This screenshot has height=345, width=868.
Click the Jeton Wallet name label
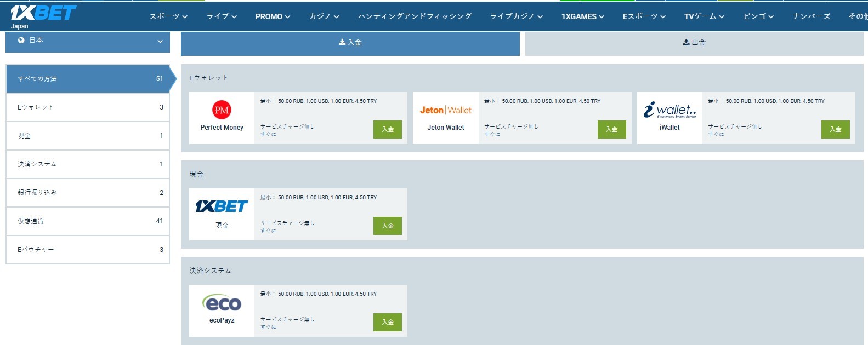pos(446,128)
